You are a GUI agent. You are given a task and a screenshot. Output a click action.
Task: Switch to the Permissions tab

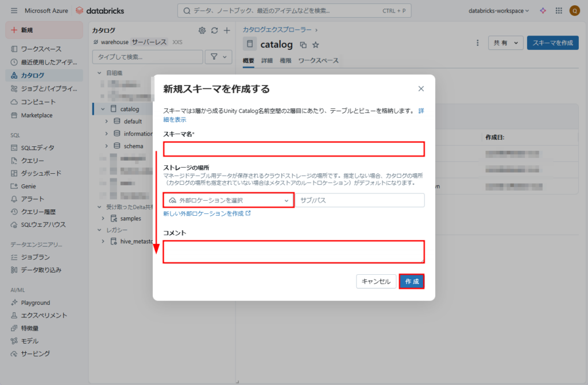(x=285, y=61)
